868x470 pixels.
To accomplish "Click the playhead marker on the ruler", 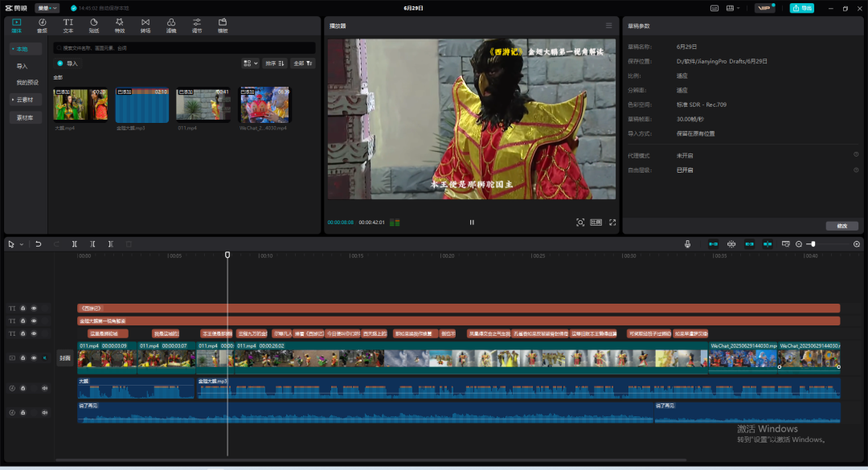I will 227,255.
